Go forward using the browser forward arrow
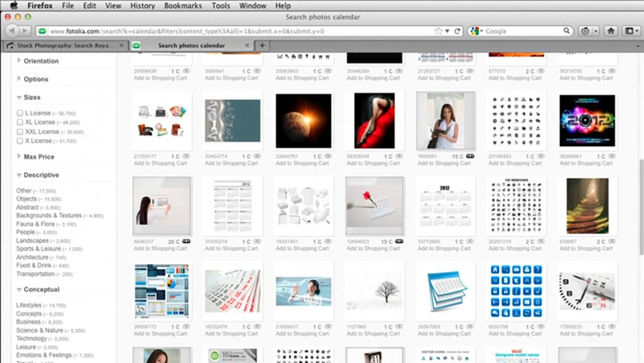This screenshot has width=644, height=363. pos(25,31)
